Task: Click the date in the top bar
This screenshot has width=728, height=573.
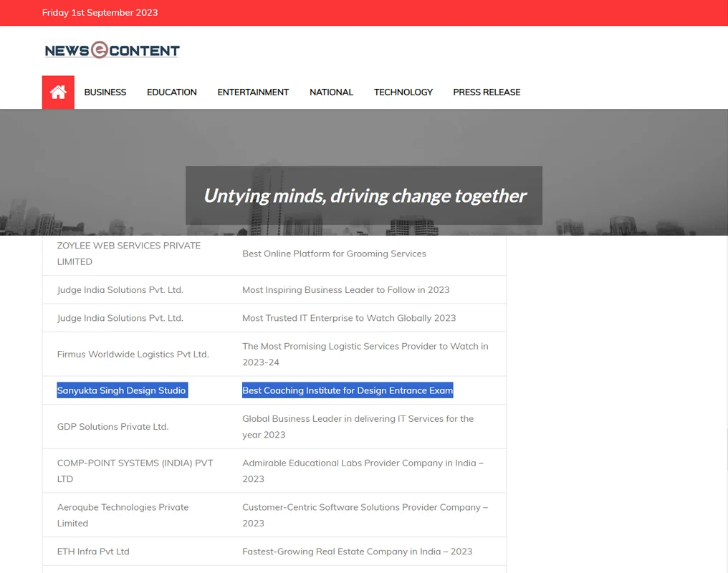Action: coord(100,13)
